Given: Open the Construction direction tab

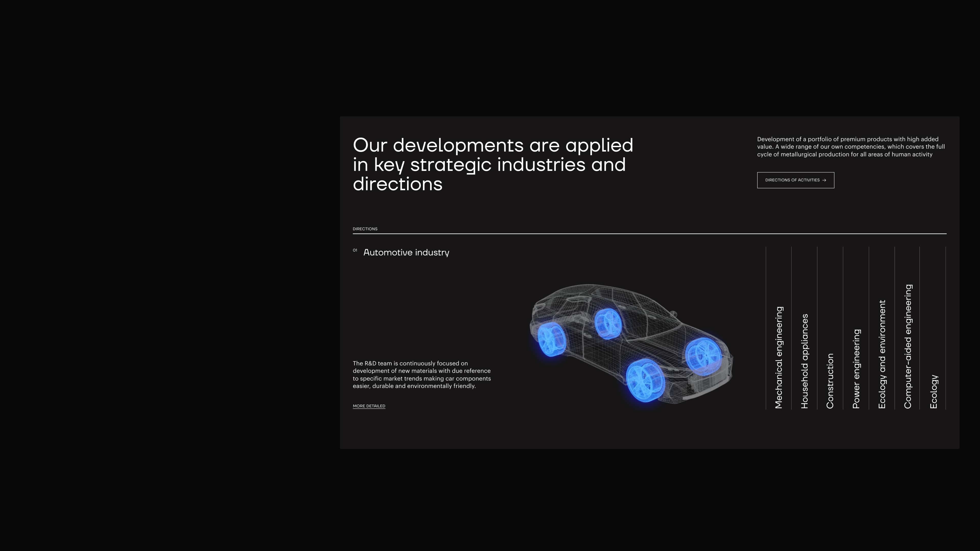Looking at the screenshot, I should coord(830,328).
